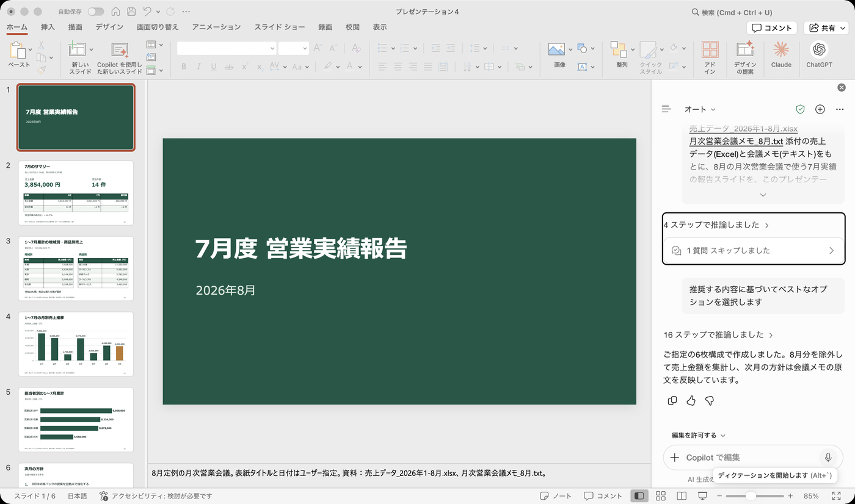Create slide with Copilot を使用した新しいスライド
Viewport: 855px width, 504px height.
(120, 57)
